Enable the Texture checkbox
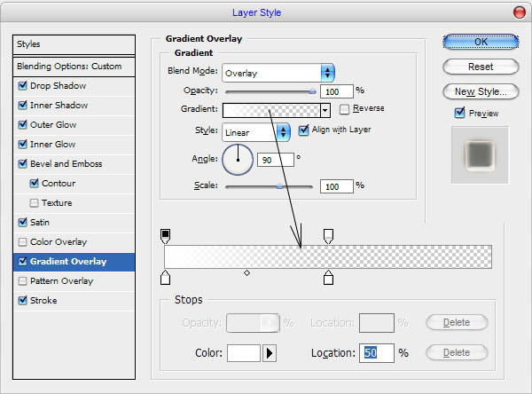Image resolution: width=532 pixels, height=394 pixels. tap(34, 203)
